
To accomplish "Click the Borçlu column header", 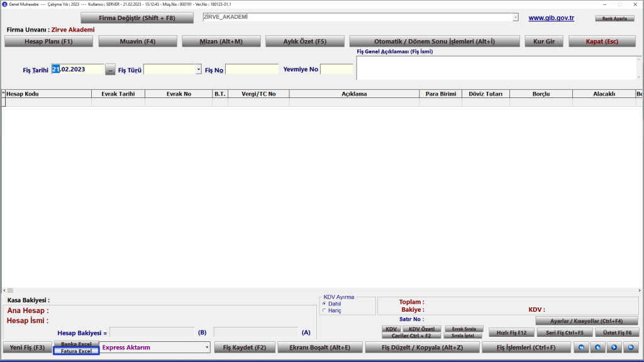I will (x=540, y=94).
